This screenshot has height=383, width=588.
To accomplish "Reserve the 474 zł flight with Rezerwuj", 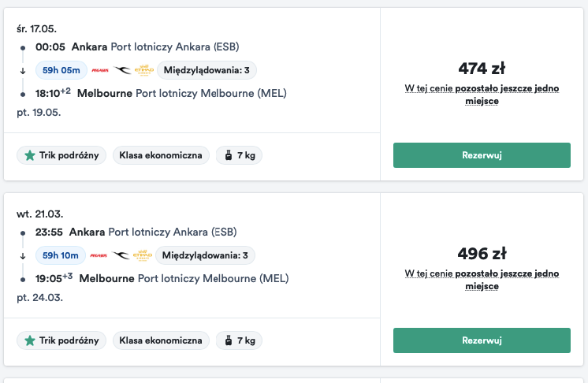I will pyautogui.click(x=482, y=155).
